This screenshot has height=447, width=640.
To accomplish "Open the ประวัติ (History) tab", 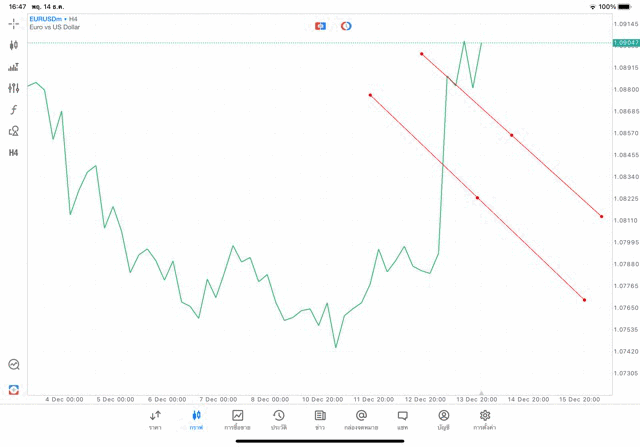I will click(x=278, y=420).
